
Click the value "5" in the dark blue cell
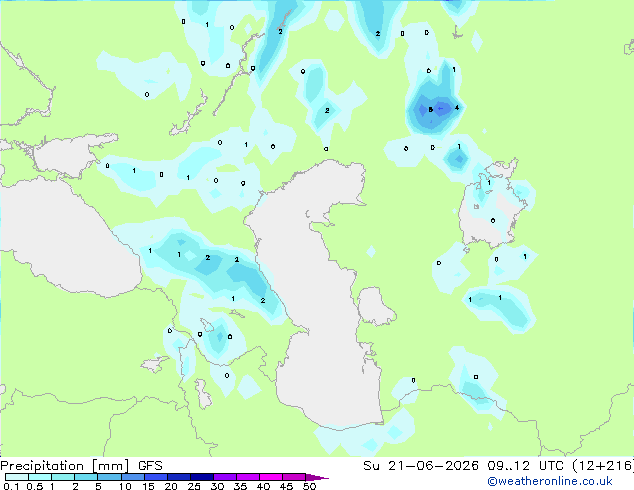(x=431, y=110)
